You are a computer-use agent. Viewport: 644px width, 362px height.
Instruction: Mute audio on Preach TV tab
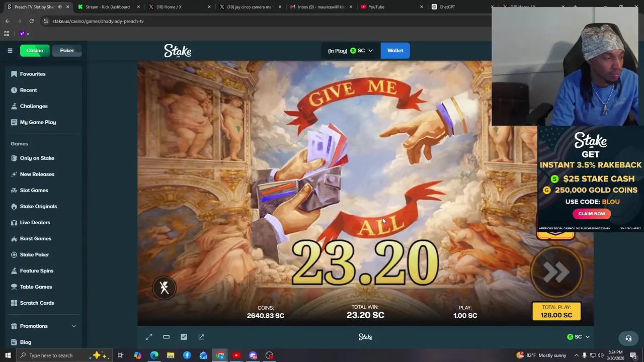point(59,7)
